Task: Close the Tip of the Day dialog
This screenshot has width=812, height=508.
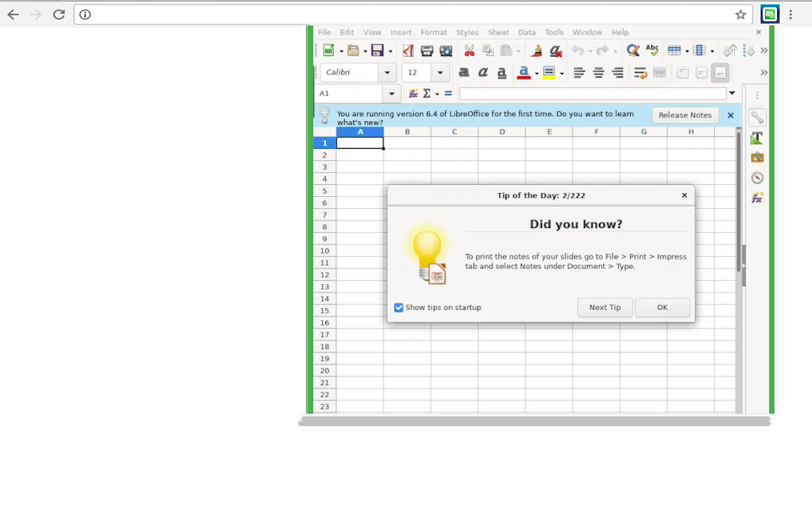Action: 684,196
